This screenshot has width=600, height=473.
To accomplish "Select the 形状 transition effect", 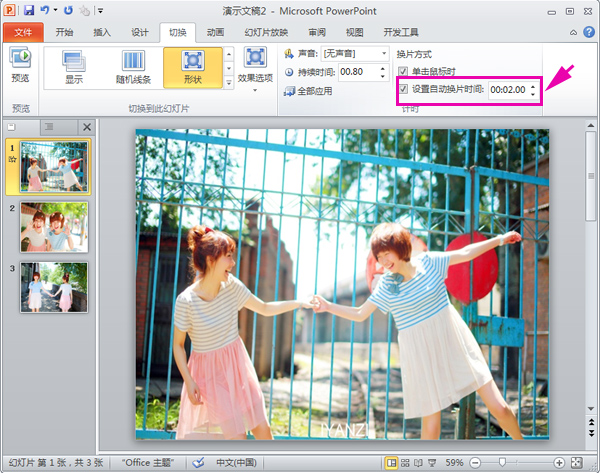I will click(193, 68).
